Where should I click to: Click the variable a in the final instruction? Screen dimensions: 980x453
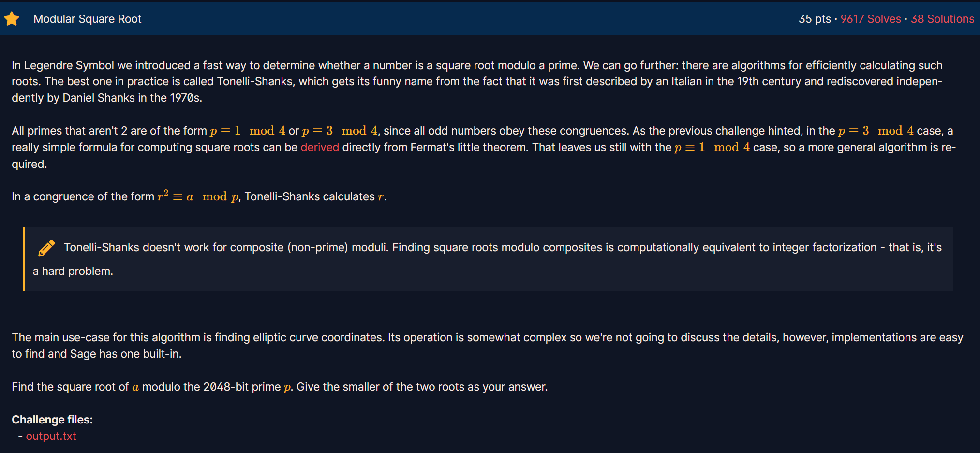135,387
